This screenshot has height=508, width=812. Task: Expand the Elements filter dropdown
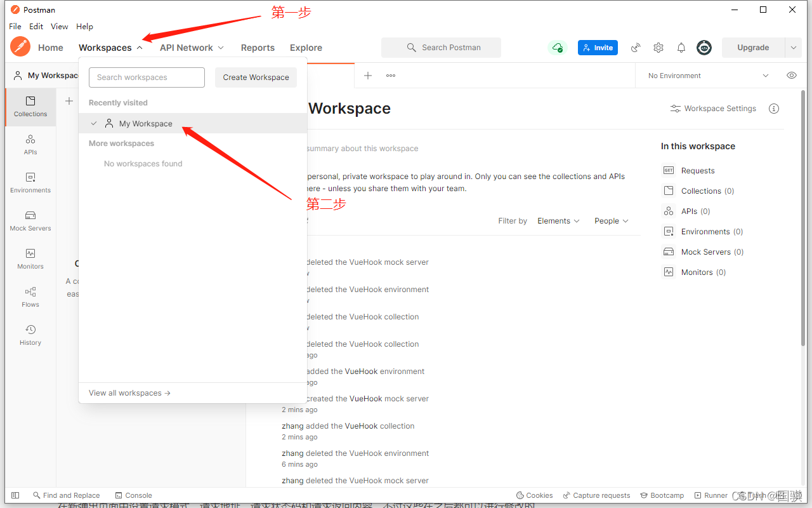(558, 221)
